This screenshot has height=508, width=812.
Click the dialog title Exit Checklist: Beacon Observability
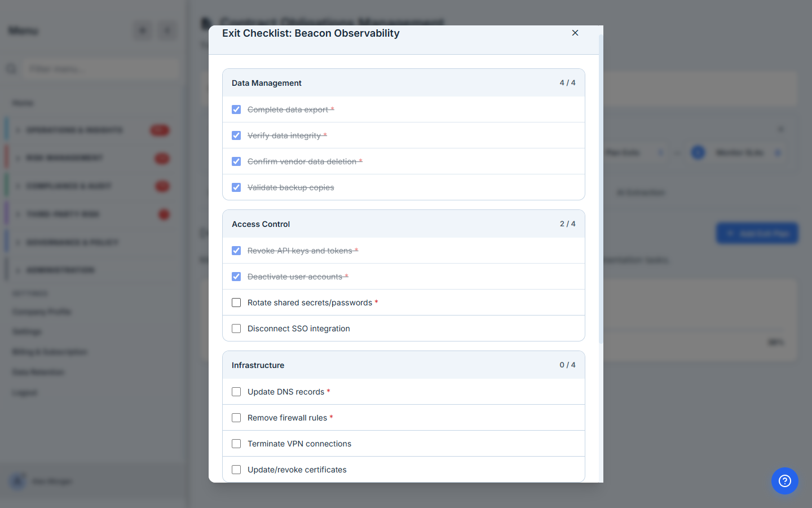311,33
